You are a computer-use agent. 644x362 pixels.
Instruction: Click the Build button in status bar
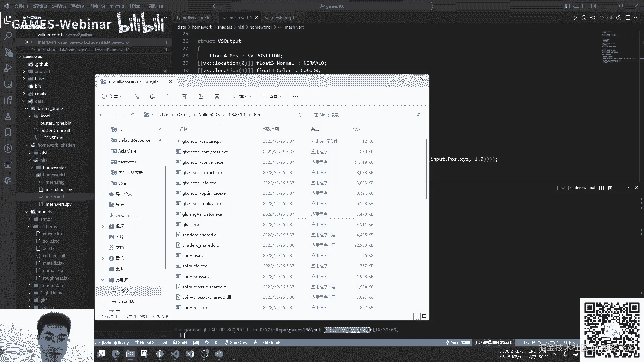pos(180,343)
